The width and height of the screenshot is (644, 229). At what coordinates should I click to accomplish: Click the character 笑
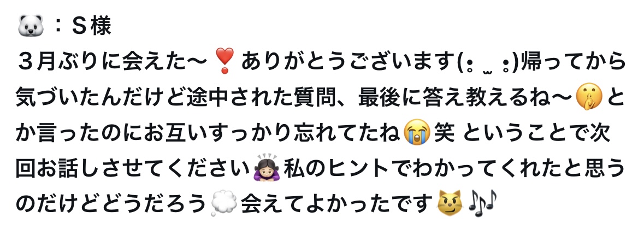click(445, 133)
